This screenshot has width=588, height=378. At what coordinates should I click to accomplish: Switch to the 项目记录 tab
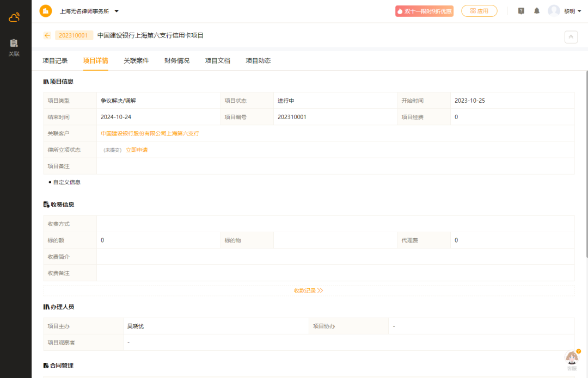pyautogui.click(x=55, y=60)
